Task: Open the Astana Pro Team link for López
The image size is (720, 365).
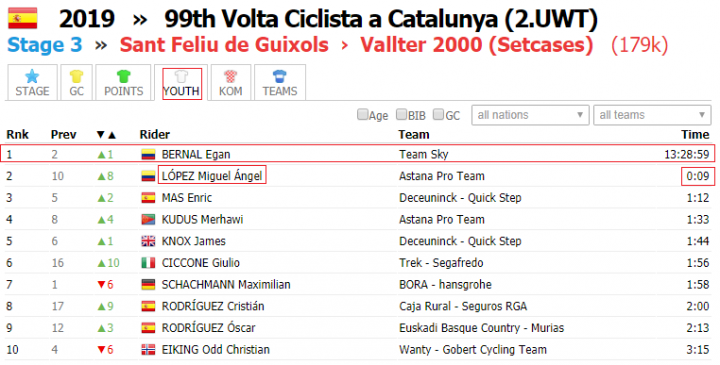Action: tap(442, 176)
